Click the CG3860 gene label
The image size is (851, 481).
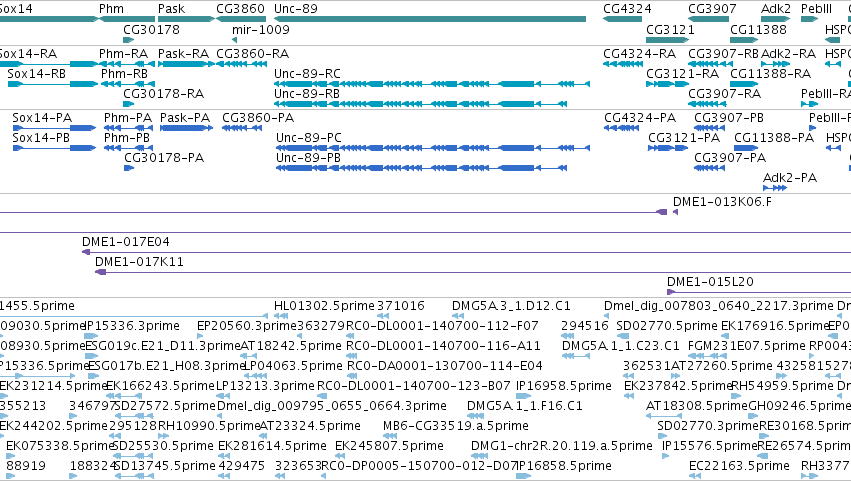[x=240, y=9]
